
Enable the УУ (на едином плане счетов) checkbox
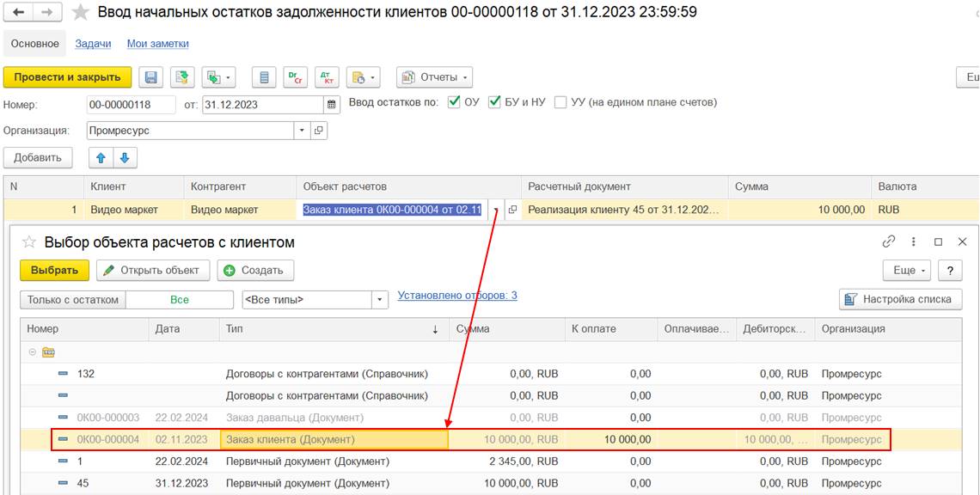pos(560,102)
